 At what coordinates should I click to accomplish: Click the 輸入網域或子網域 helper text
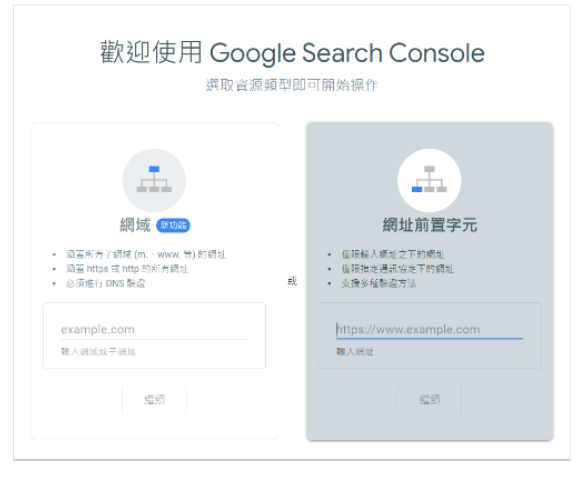point(98,351)
